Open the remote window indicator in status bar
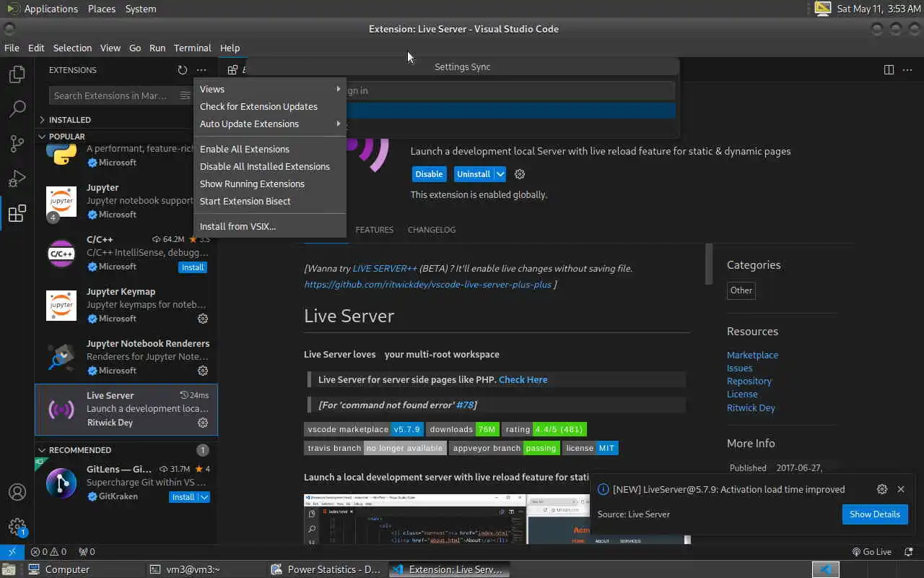Screen dimensions: 924x578 point(12,551)
